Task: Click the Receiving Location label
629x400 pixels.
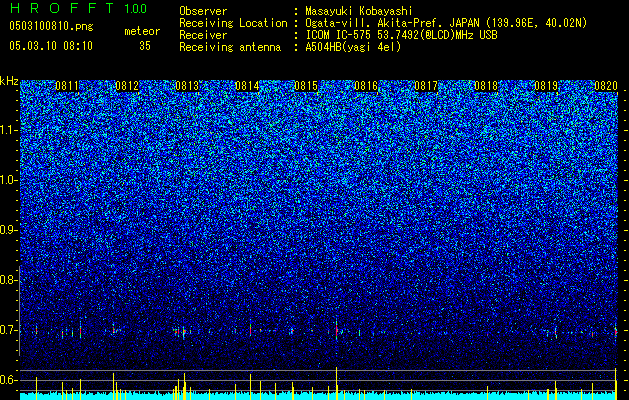Action: pos(233,23)
